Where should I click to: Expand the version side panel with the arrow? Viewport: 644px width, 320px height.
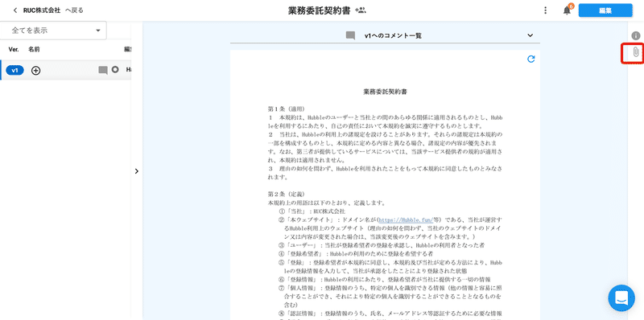point(137,171)
